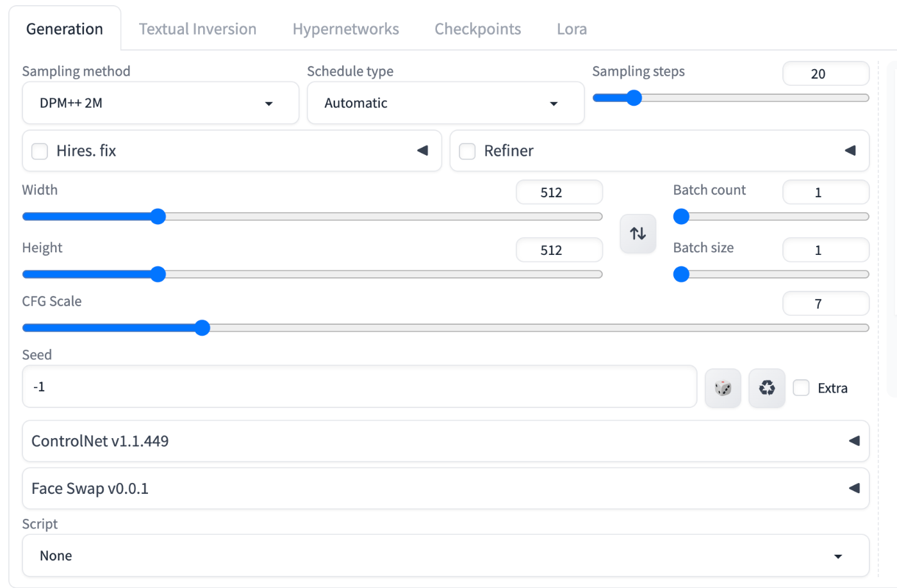
Task: Click the dice icon to randomize seed
Action: (723, 388)
